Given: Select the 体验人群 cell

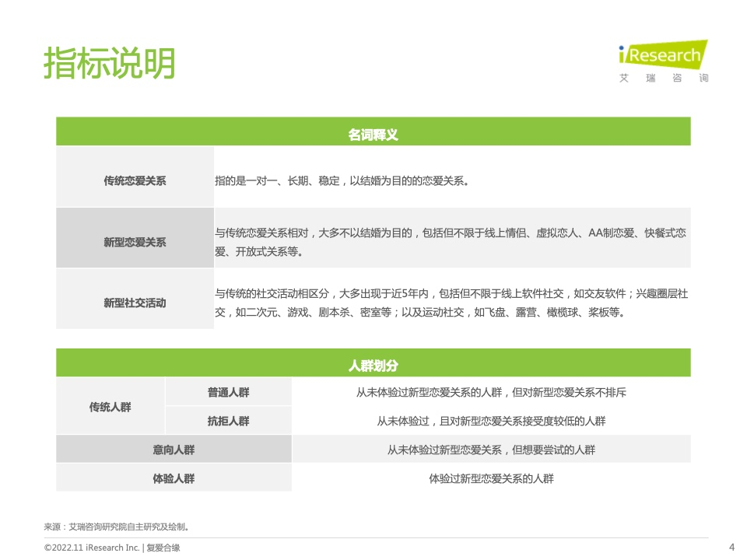Looking at the screenshot, I should [174, 477].
